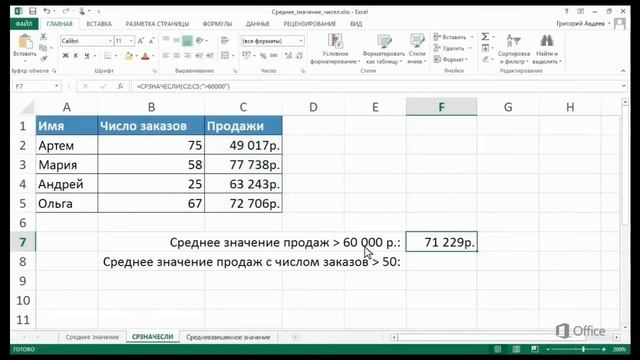Image resolution: width=640 pixels, height=360 pixels.
Task: Click the Increase Indent icon
Action: [210, 56]
